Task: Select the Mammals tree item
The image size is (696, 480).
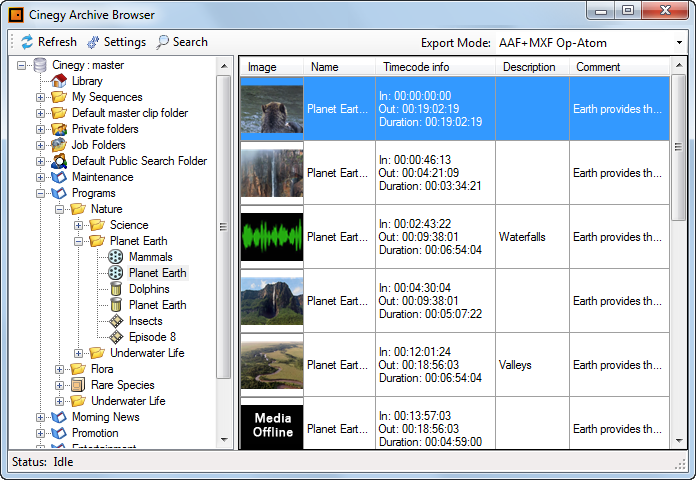Action: coord(150,257)
